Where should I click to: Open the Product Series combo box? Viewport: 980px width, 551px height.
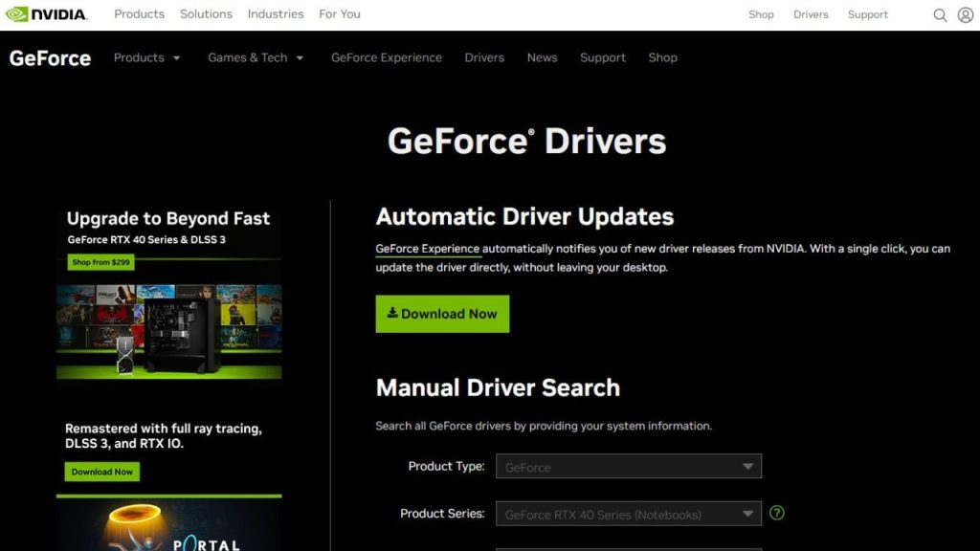628,514
